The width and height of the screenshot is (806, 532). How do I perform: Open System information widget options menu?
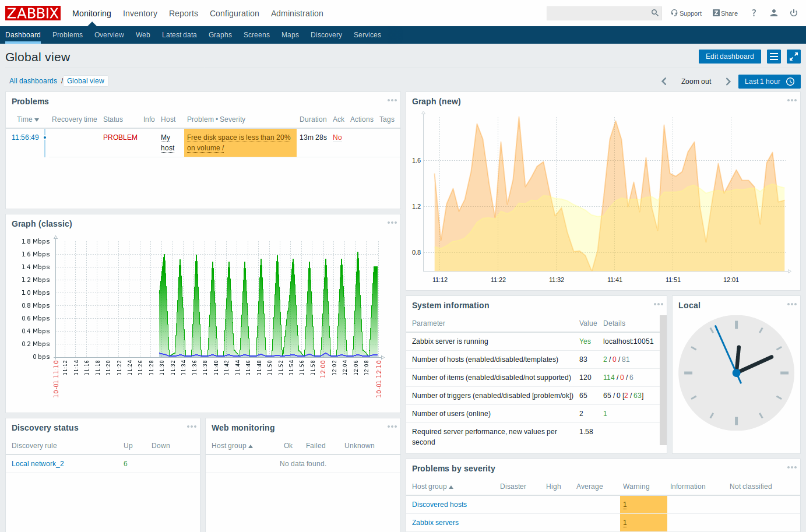(x=659, y=304)
